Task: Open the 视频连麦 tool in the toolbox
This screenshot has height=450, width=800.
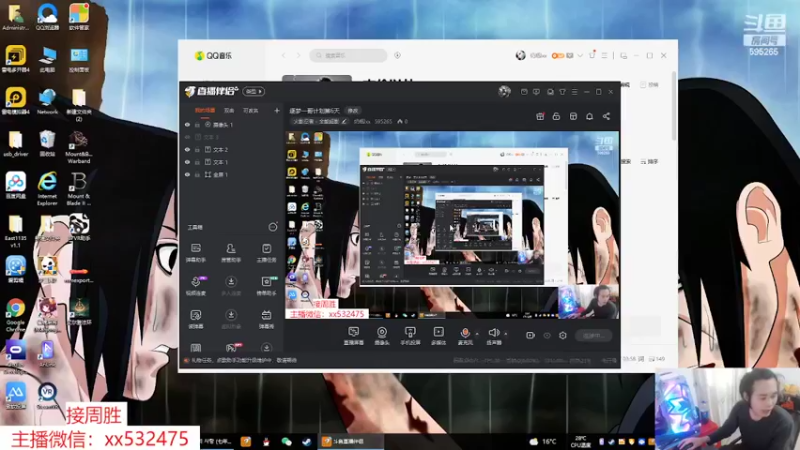Action: (x=195, y=286)
